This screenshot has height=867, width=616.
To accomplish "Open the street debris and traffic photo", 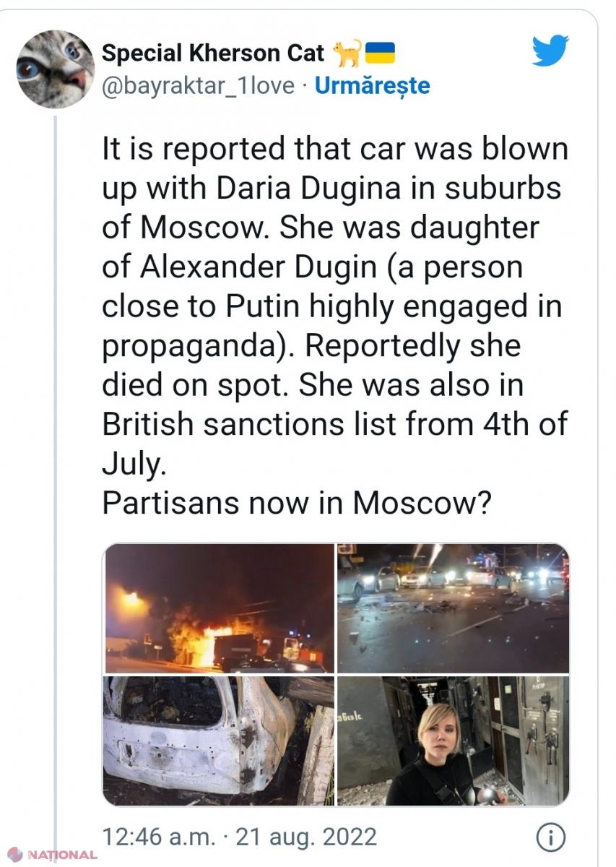I will click(453, 608).
